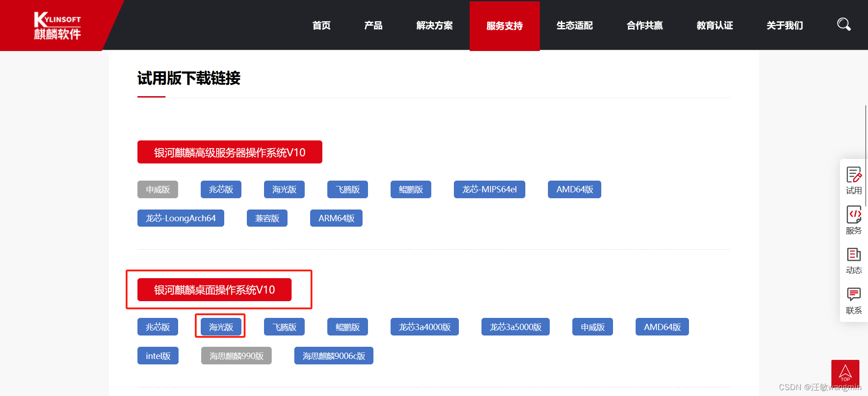
Task: Click the 兼容版 button
Action: coord(267,218)
